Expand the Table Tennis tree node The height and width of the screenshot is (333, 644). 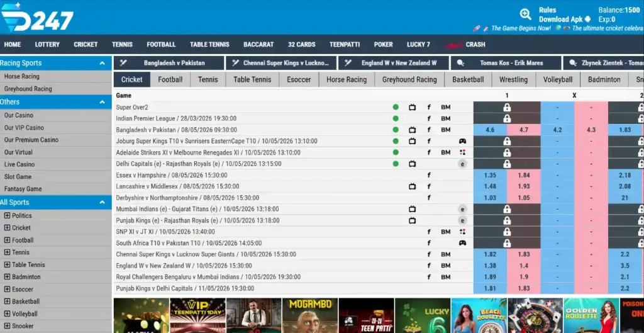coord(7,264)
